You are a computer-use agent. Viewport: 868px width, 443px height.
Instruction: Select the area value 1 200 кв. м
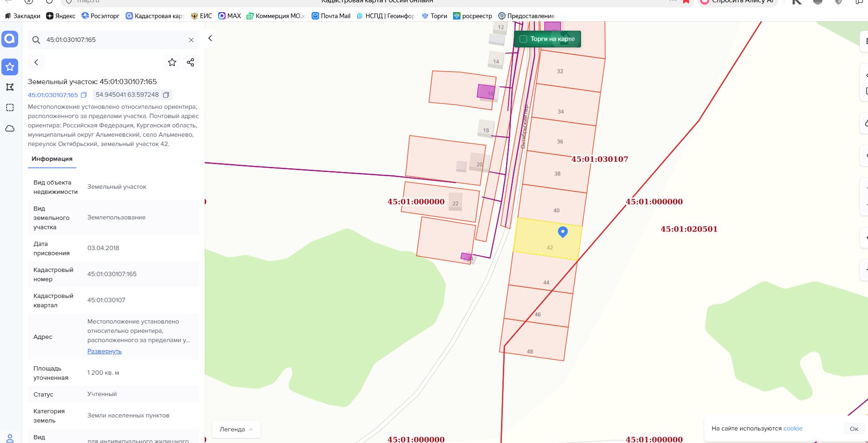point(103,373)
